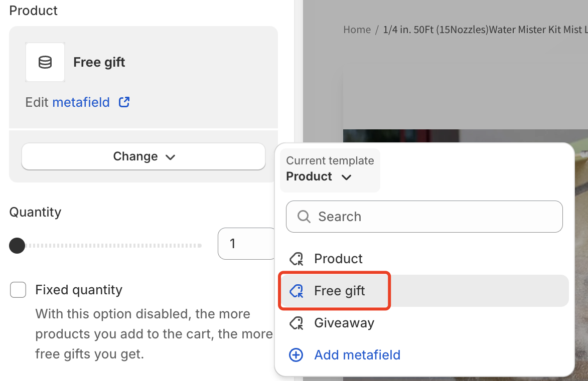The image size is (588, 381).
Task: Click the quantity input showing 1
Action: click(233, 243)
